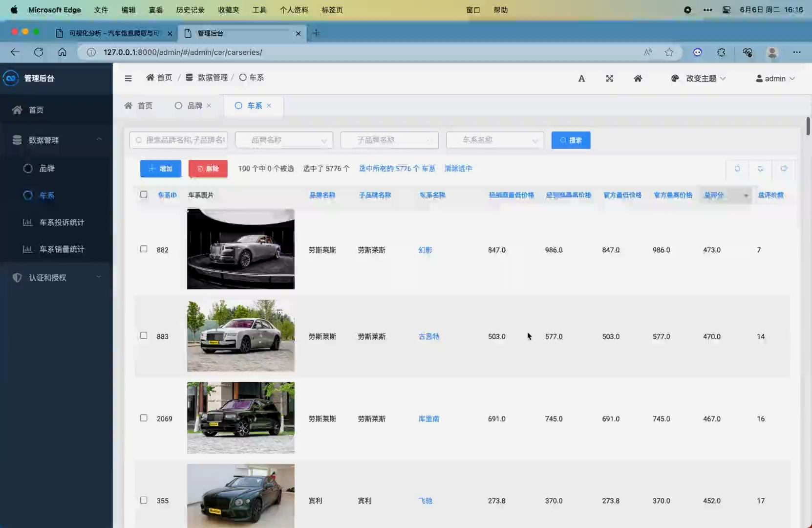Open the Microsoft Edge app menu
The image size is (812, 528).
(x=55, y=10)
